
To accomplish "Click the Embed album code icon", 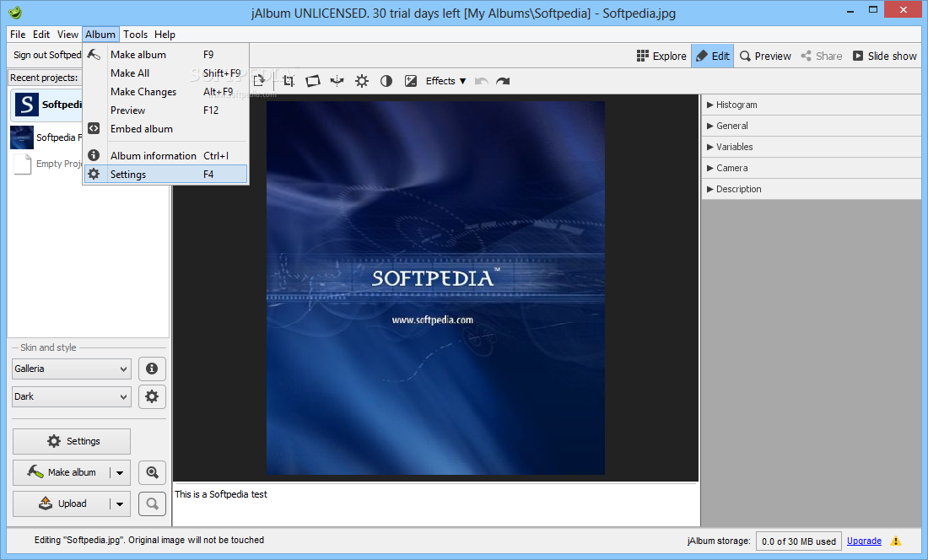I will point(94,128).
